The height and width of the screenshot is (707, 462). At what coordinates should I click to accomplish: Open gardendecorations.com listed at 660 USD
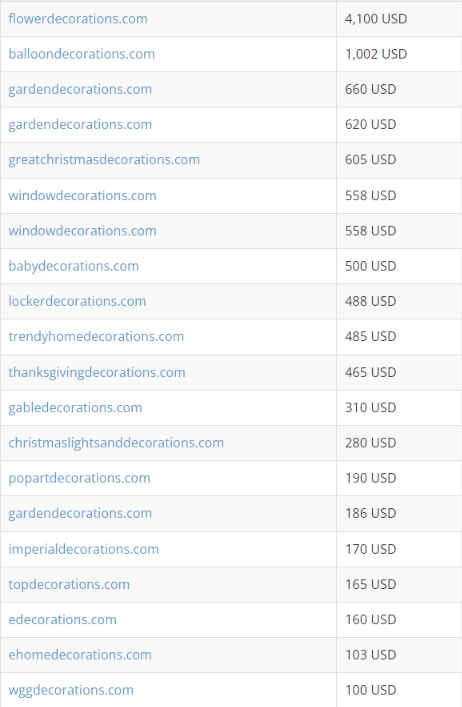click(x=80, y=89)
